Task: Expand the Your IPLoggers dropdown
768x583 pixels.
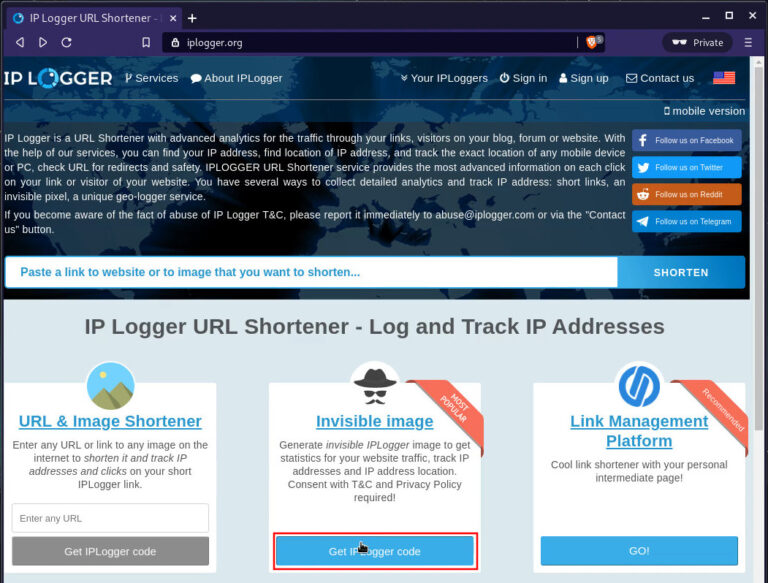Action: pyautogui.click(x=444, y=78)
